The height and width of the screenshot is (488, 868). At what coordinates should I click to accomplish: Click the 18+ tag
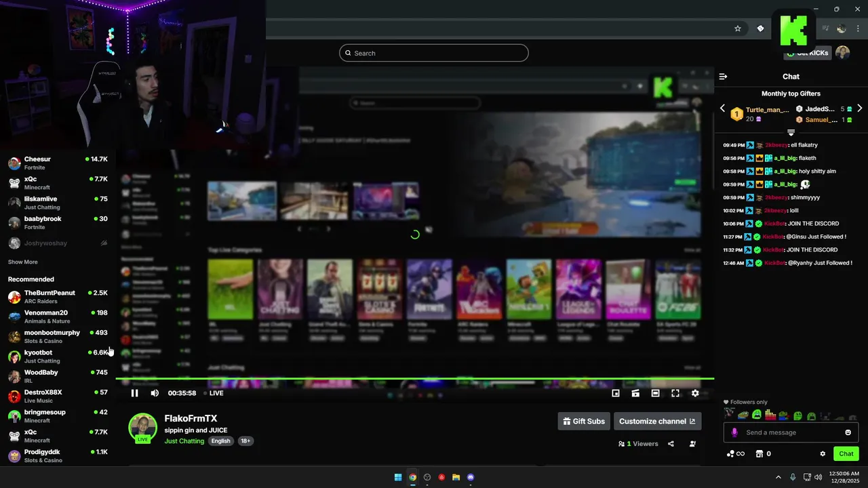[x=245, y=441]
